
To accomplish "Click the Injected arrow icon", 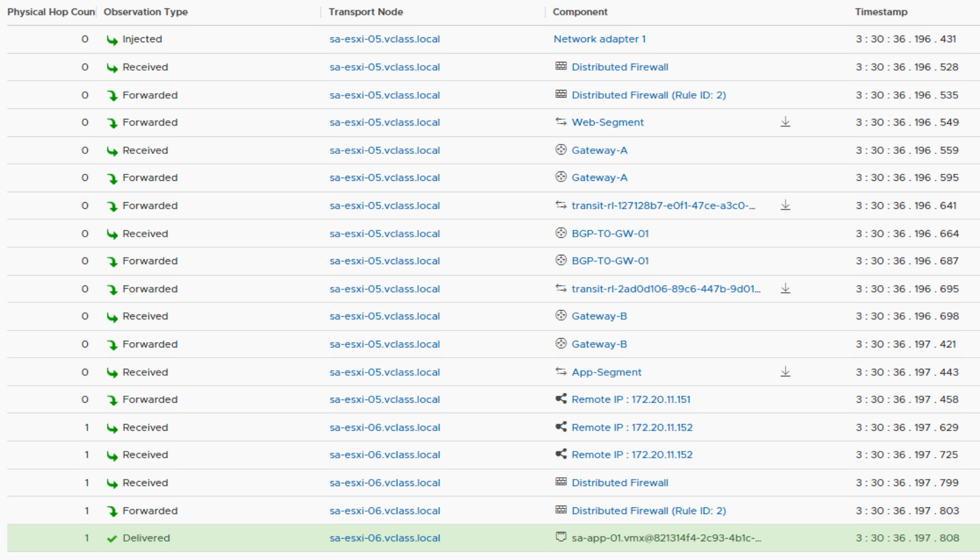I will (x=112, y=39).
